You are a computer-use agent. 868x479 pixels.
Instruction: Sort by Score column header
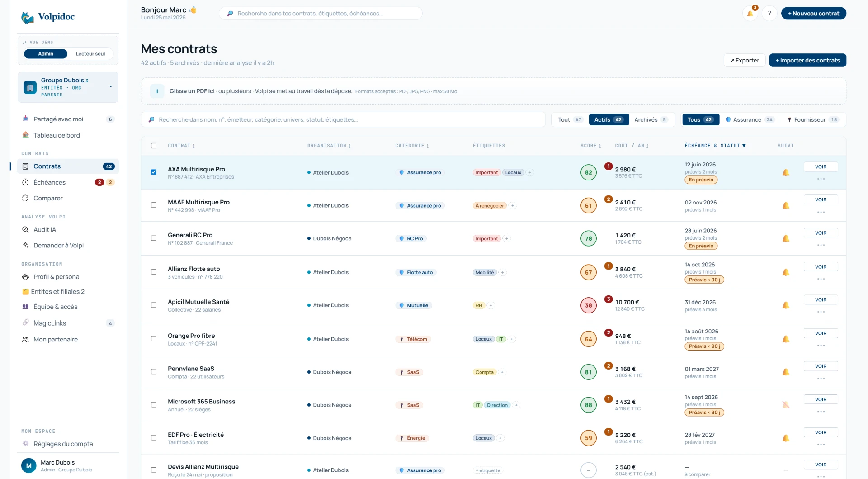click(x=591, y=146)
